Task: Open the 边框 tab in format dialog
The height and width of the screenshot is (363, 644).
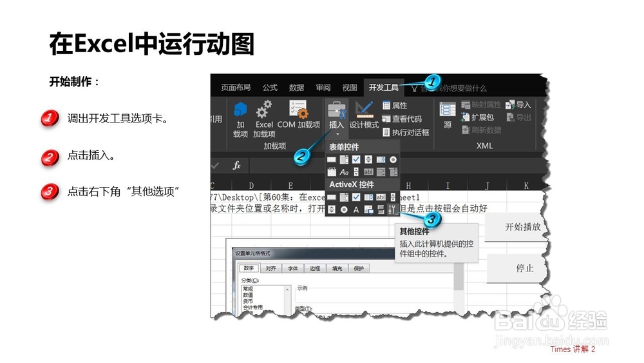Action: pyautogui.click(x=315, y=268)
